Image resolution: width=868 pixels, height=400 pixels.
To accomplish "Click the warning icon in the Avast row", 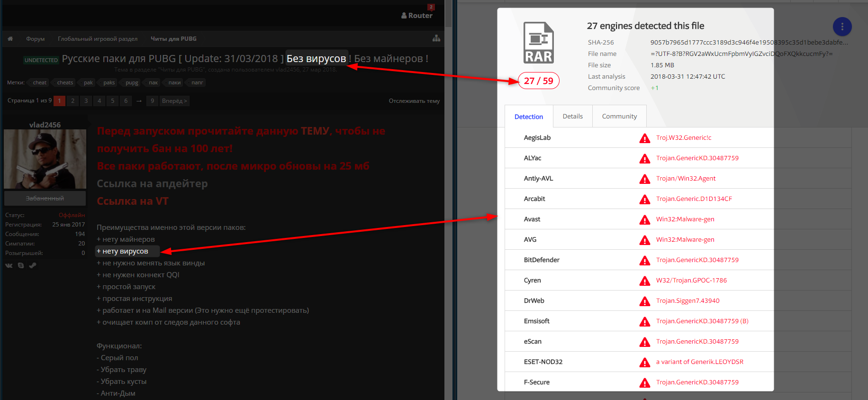I will click(x=644, y=219).
